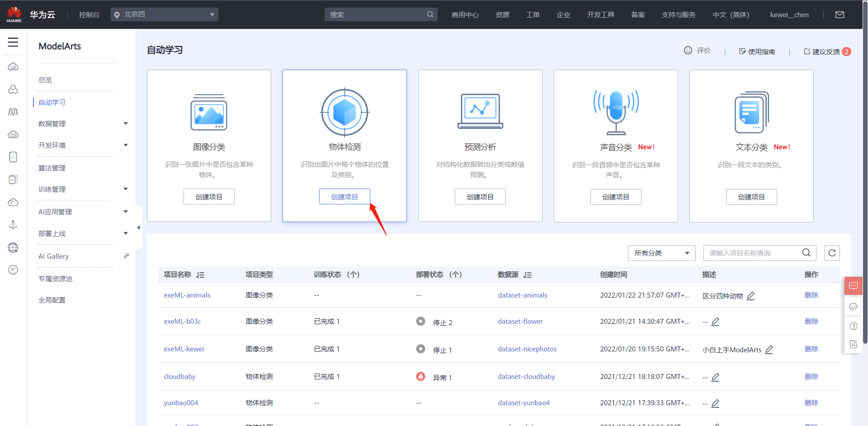Go to 总览 in sidebar

[x=45, y=80]
